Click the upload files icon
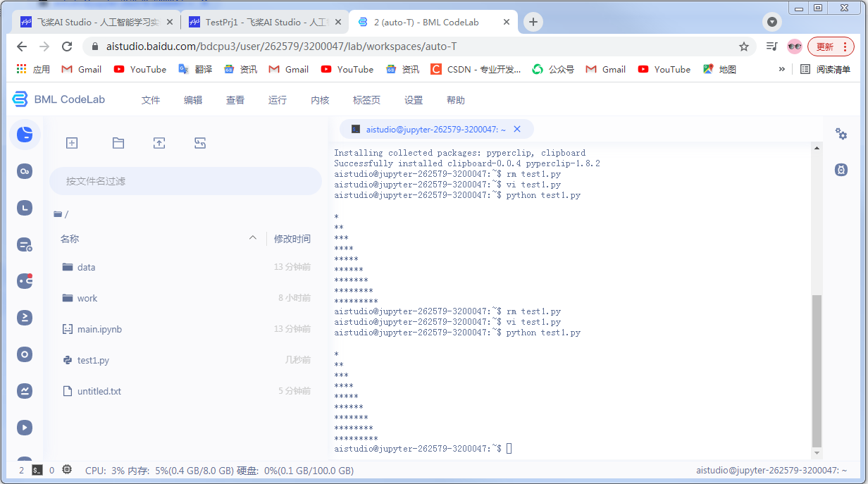 tap(159, 142)
